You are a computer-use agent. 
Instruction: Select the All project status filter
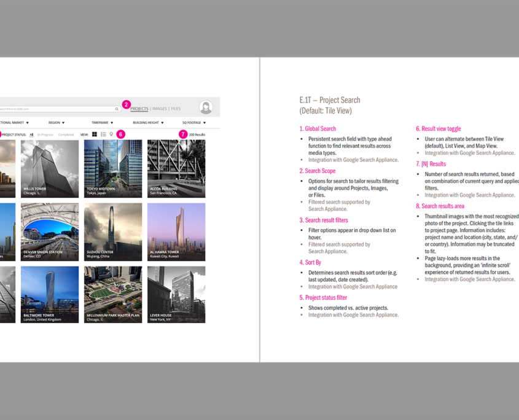click(x=31, y=134)
